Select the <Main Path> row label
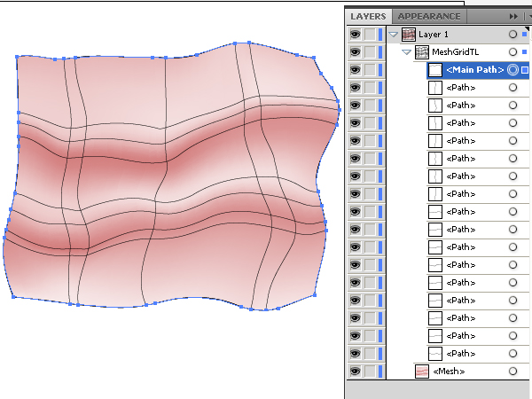The image size is (532, 399). click(x=475, y=69)
